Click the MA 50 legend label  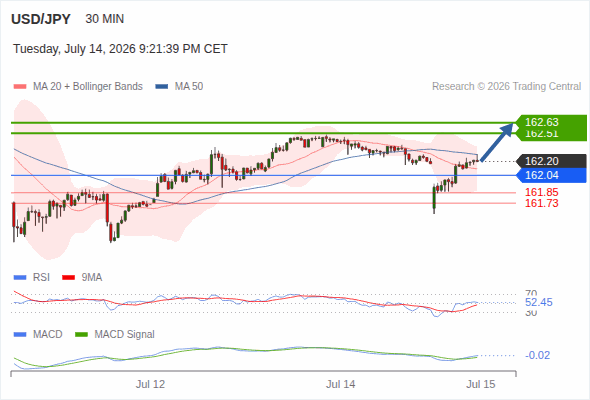point(189,87)
